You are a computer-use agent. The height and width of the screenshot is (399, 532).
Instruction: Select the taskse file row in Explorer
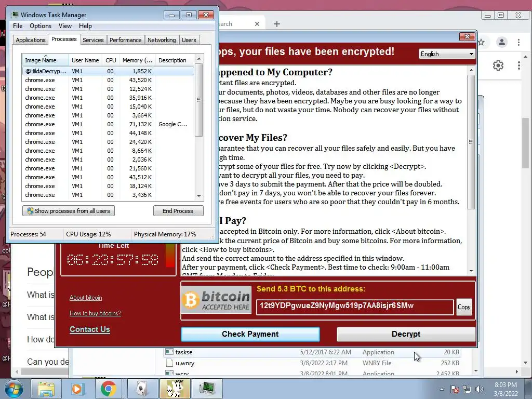pos(312,352)
